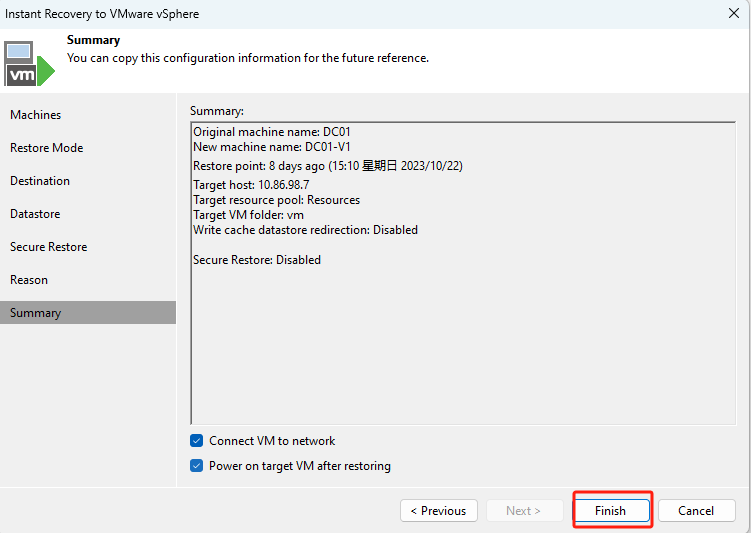The image size is (751, 533).
Task: Go back with the Previous button
Action: pos(439,510)
